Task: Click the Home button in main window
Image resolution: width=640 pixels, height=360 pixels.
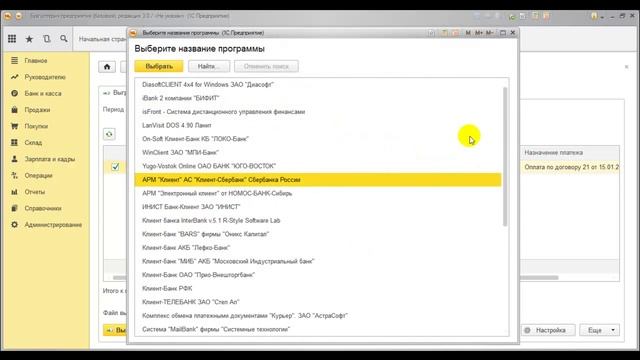Action: pyautogui.click(x=107, y=67)
